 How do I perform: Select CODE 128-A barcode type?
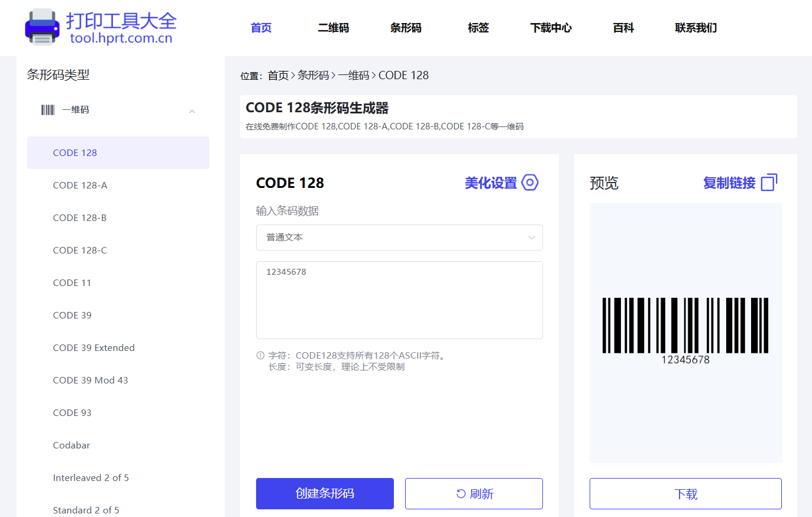coord(118,185)
